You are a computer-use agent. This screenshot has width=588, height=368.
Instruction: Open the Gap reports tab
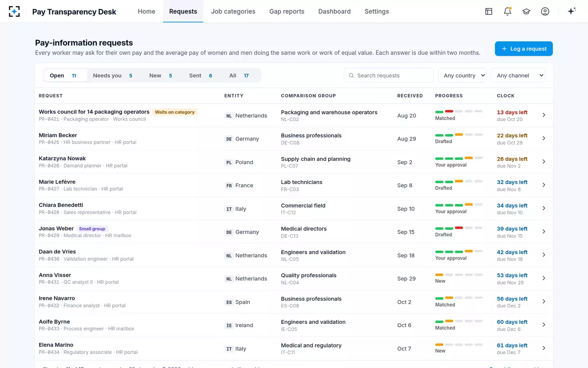pyautogui.click(x=287, y=11)
